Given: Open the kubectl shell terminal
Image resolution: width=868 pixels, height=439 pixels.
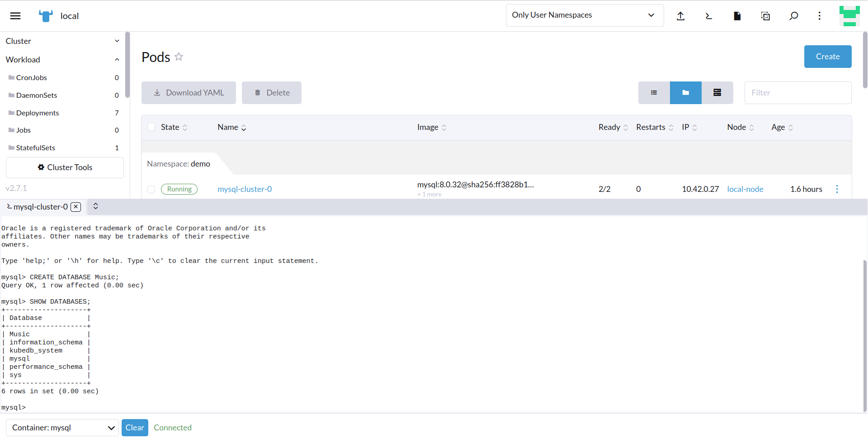Looking at the screenshot, I should pos(708,15).
